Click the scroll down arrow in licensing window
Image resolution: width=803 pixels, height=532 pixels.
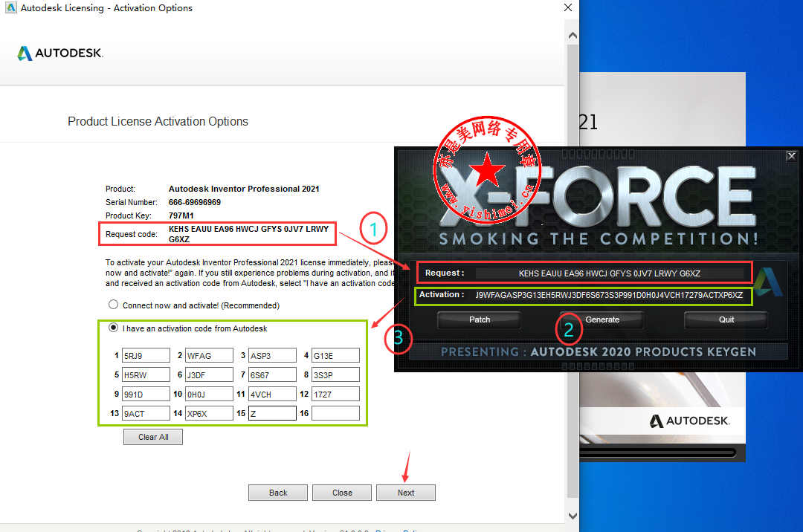pos(573,516)
